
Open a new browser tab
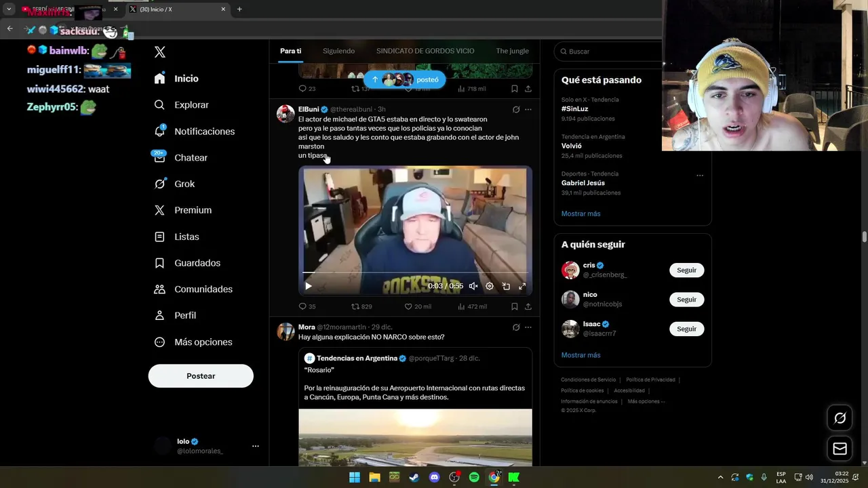pyautogui.click(x=239, y=9)
